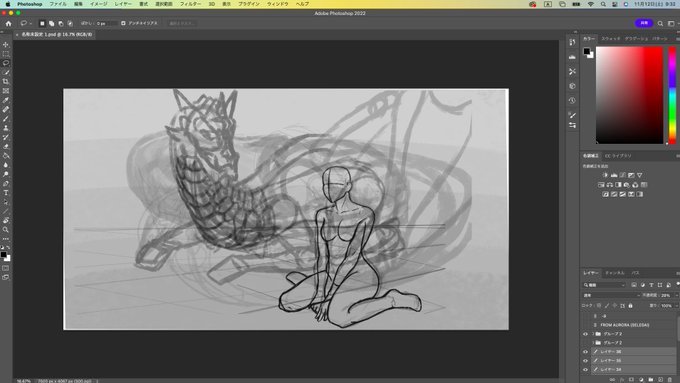680x383 pixels.
Task: Select the Zoom tool in the toolbar
Action: pos(6,230)
